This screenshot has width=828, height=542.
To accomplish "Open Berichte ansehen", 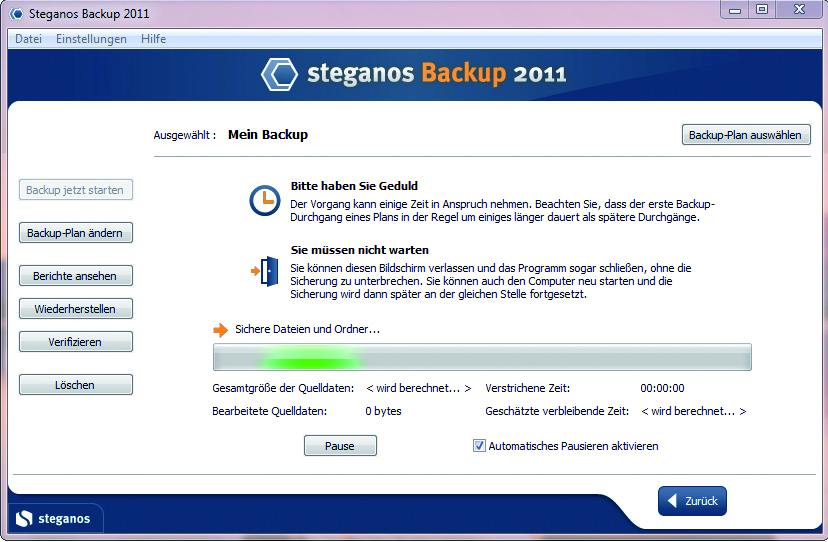I will (x=76, y=276).
